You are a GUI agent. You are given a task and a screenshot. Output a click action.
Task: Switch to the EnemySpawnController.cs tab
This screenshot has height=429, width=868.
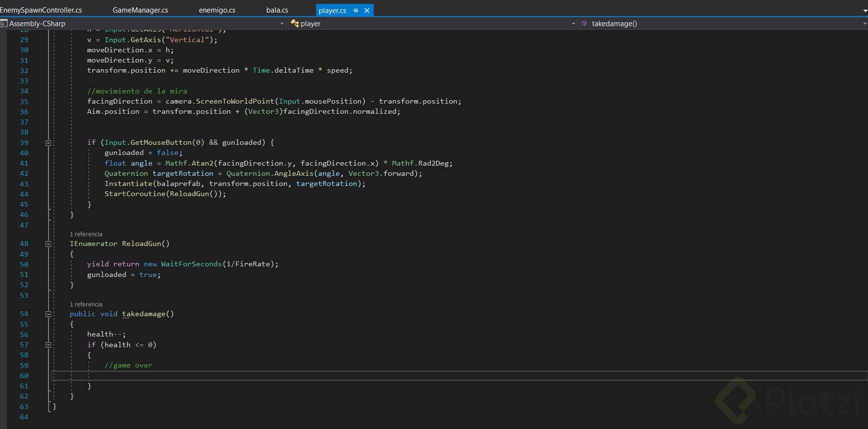pyautogui.click(x=41, y=10)
